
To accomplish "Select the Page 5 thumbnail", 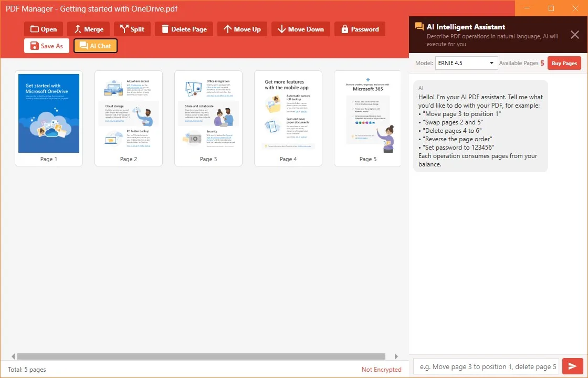I will pyautogui.click(x=367, y=119).
